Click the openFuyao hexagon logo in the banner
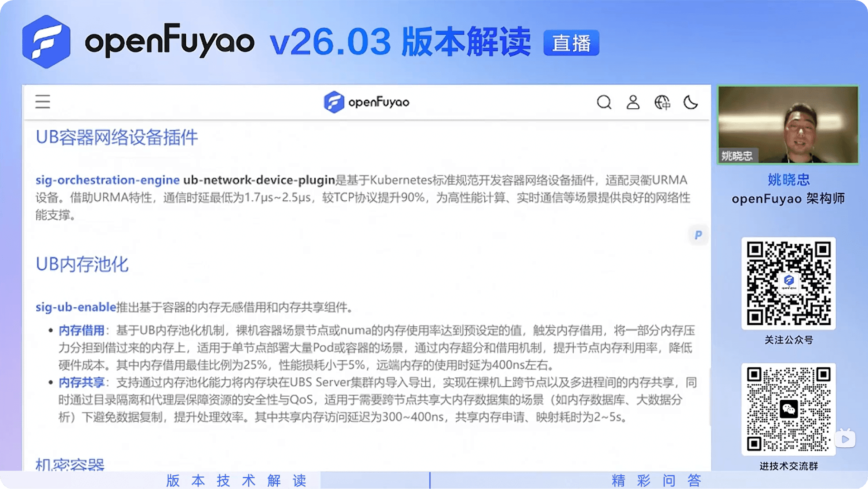Image resolution: width=868 pixels, height=489 pixels. [x=46, y=42]
